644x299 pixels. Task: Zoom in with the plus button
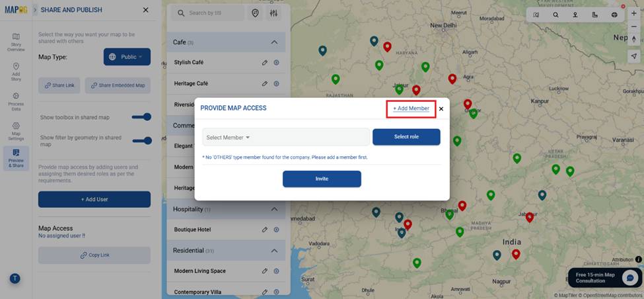[x=634, y=13]
